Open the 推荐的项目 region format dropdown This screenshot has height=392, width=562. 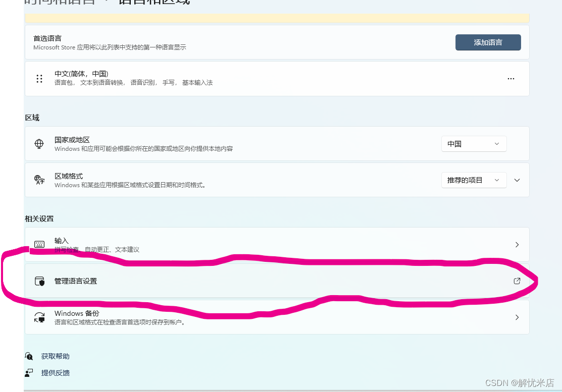474,180
